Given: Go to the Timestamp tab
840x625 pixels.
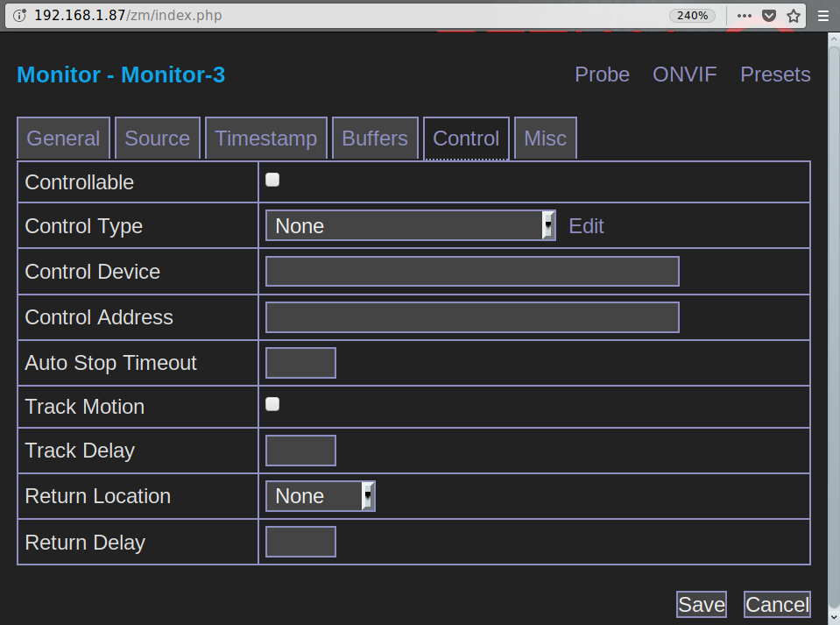Looking at the screenshot, I should click(266, 138).
